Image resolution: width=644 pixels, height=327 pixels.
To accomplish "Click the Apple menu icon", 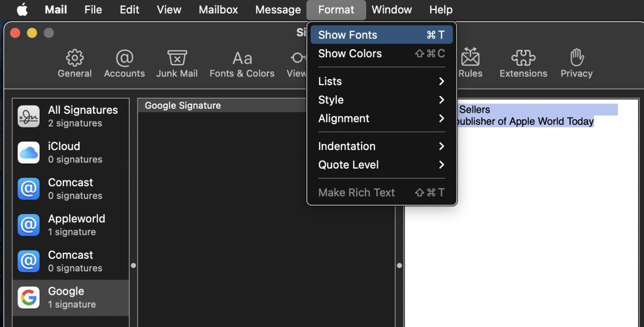I will pyautogui.click(x=22, y=10).
